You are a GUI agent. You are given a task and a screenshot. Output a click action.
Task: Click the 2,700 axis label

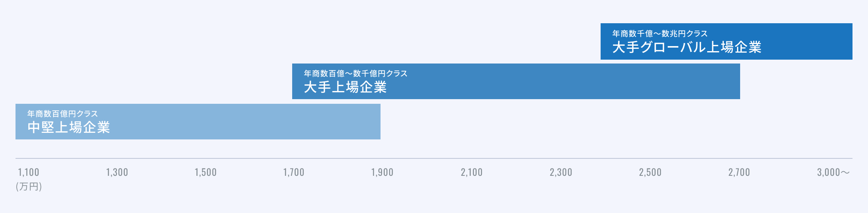pyautogui.click(x=739, y=172)
